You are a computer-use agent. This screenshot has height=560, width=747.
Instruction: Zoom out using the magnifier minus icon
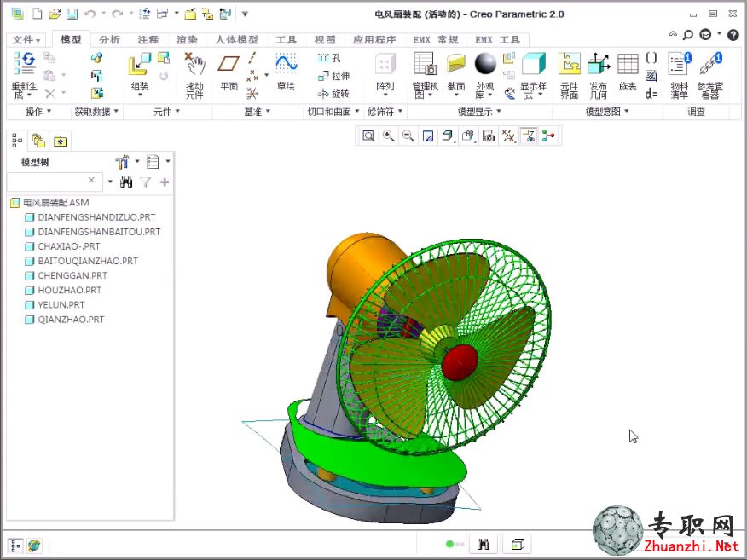(408, 136)
